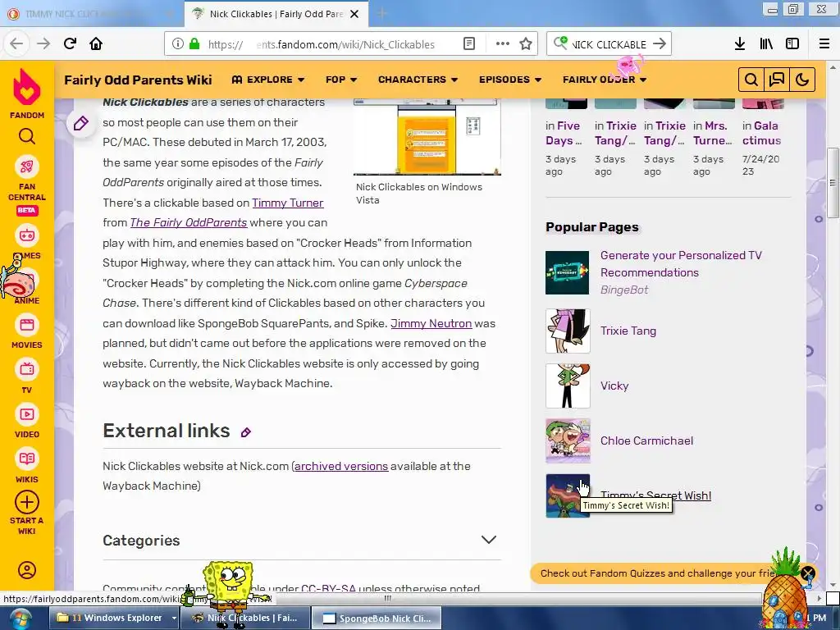Open a new browser tab

click(381, 14)
